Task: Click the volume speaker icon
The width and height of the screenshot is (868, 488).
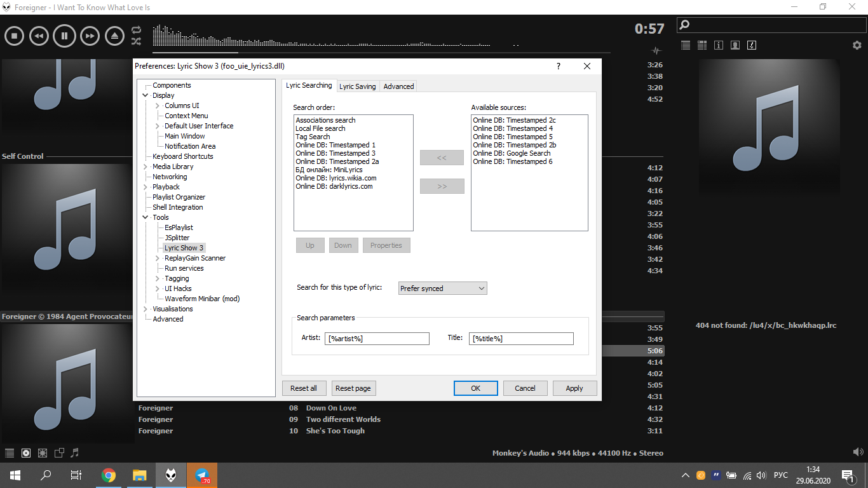Action: [x=858, y=452]
